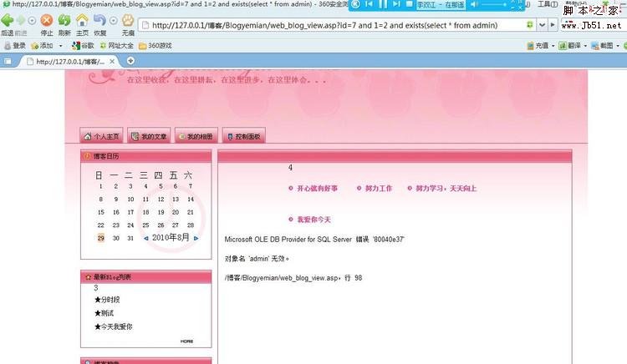Switch to the 我的文章 blog tab
Image resolution: width=627 pixels, height=364 pixels.
point(149,136)
